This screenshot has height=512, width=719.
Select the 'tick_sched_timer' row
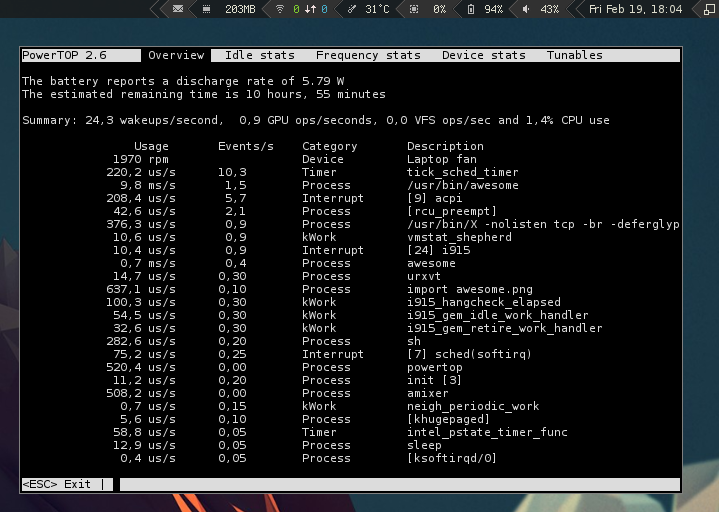point(351,172)
